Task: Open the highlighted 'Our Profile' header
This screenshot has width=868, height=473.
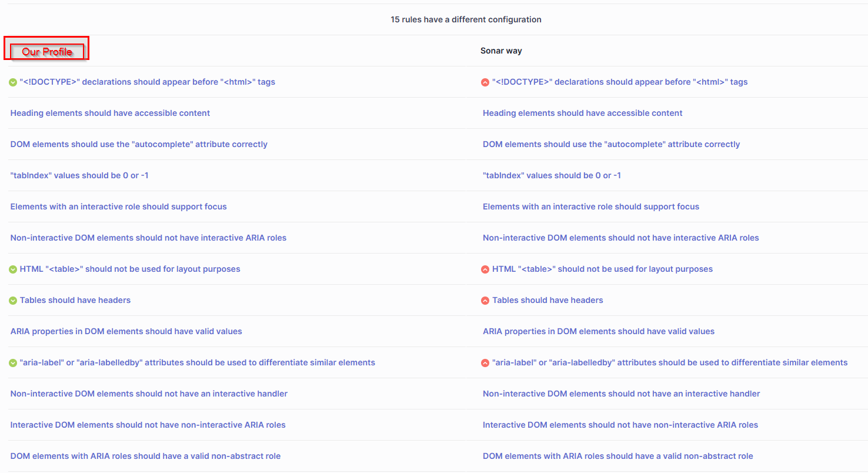Action: pyautogui.click(x=47, y=52)
